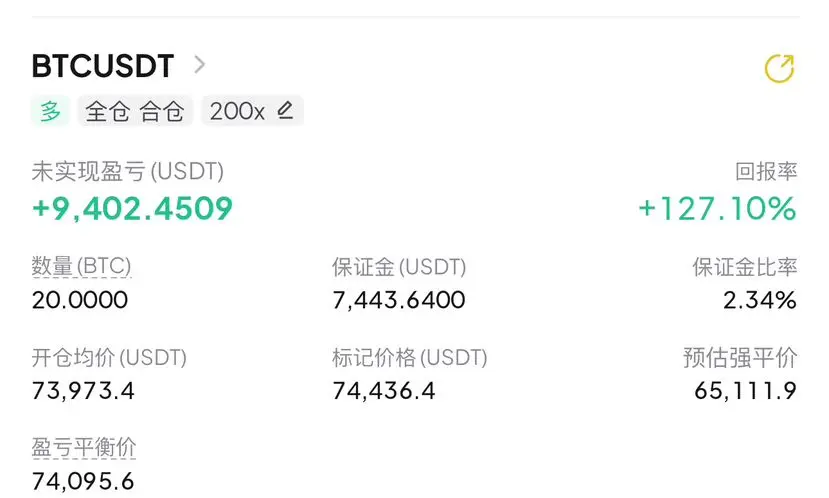Screen dimensions: 829x498
Task: Click the 盈亏平衡价 label
Action: 84,447
